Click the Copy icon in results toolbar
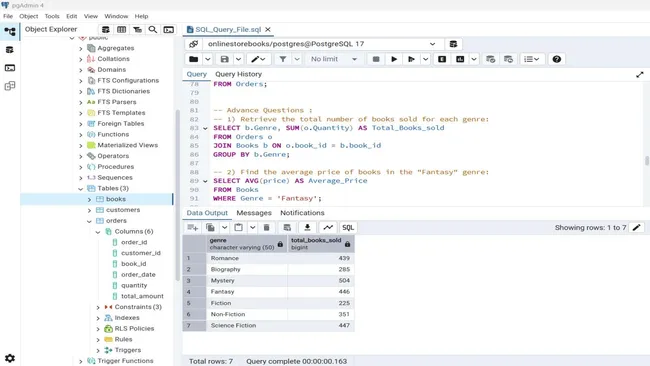Image resolution: width=650 pixels, height=366 pixels. pyautogui.click(x=211, y=227)
